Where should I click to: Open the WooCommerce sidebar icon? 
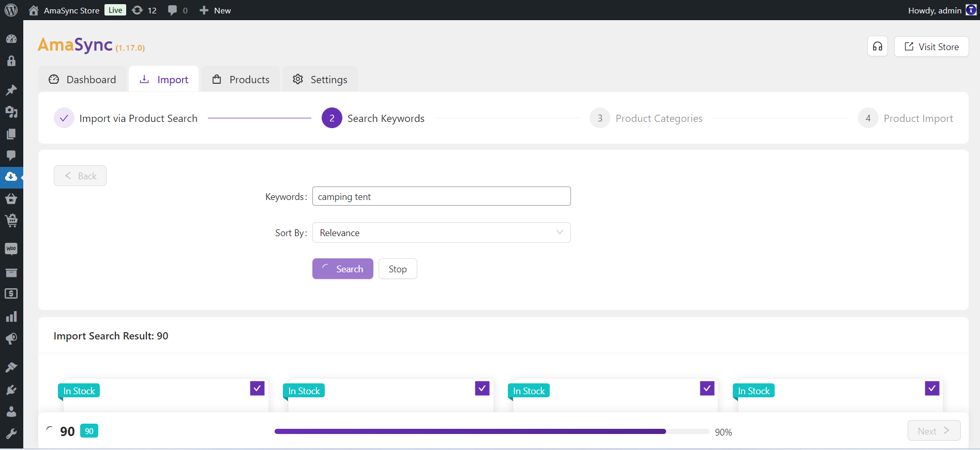[11, 249]
